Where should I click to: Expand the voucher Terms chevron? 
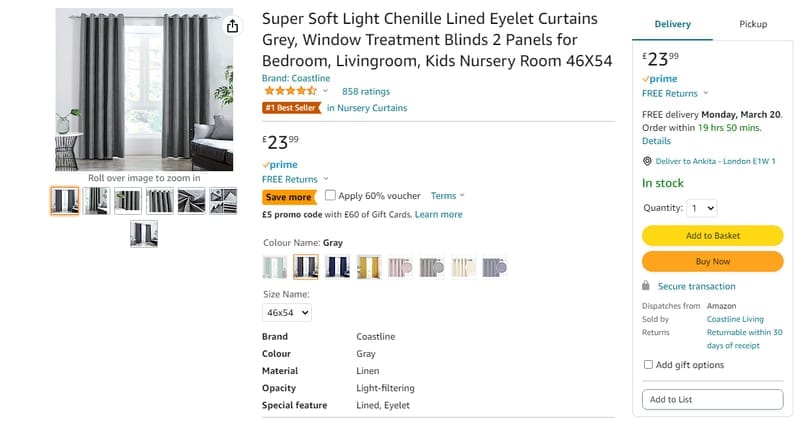[x=462, y=195]
